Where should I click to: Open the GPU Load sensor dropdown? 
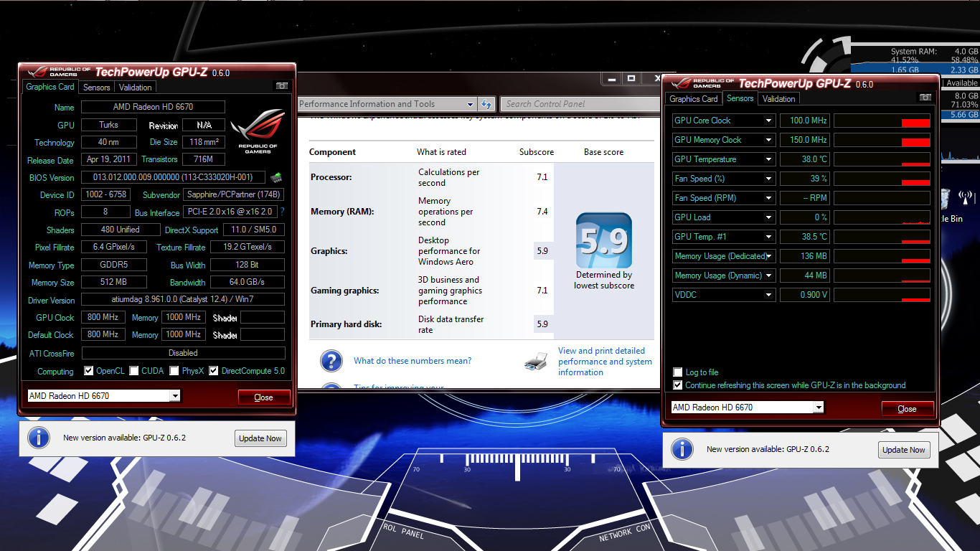point(768,217)
